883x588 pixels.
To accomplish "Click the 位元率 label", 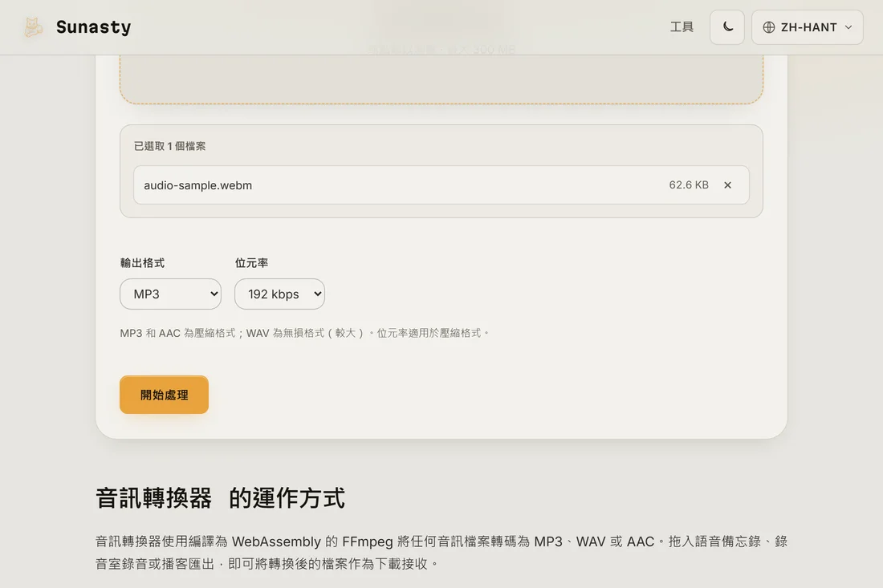I will (251, 263).
